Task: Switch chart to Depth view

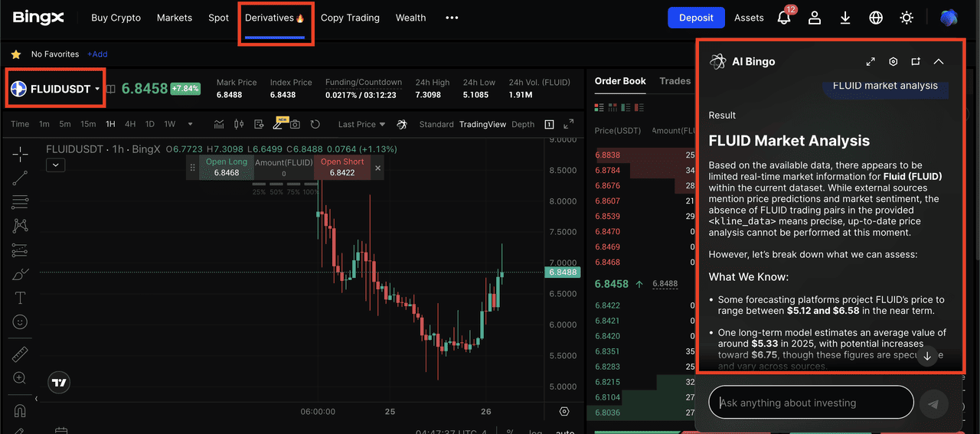Action: pyautogui.click(x=523, y=124)
